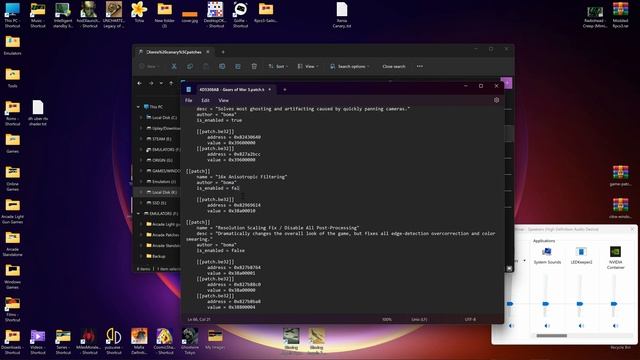
Task: Open the New dropdown in File Explorer
Action: (149, 67)
